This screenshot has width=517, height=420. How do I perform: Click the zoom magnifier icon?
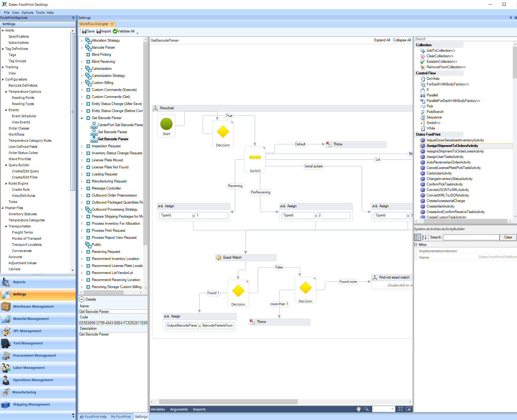click(366, 409)
